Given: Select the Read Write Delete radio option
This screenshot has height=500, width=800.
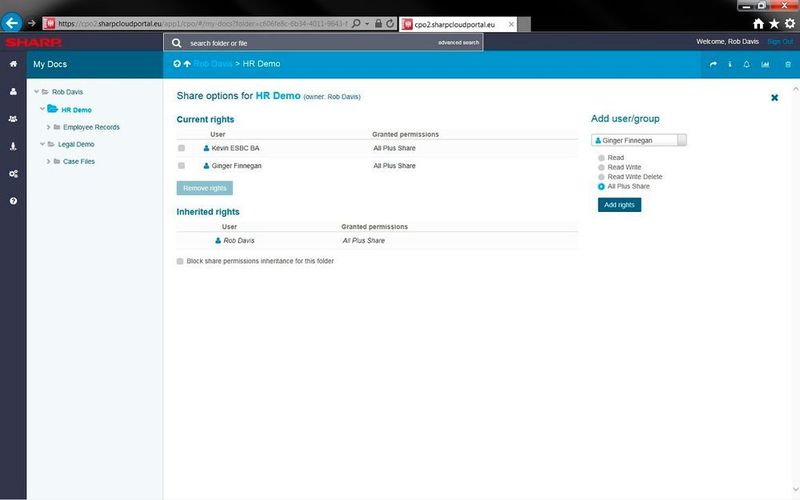Looking at the screenshot, I should [x=601, y=177].
